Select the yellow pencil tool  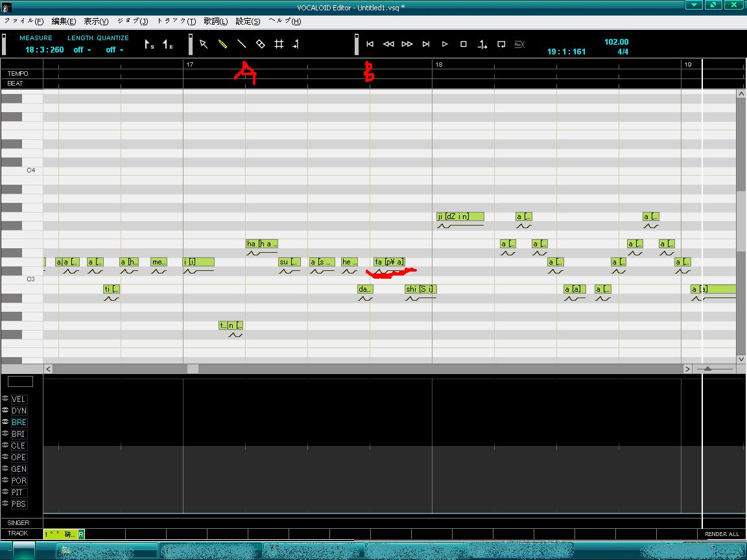point(222,44)
